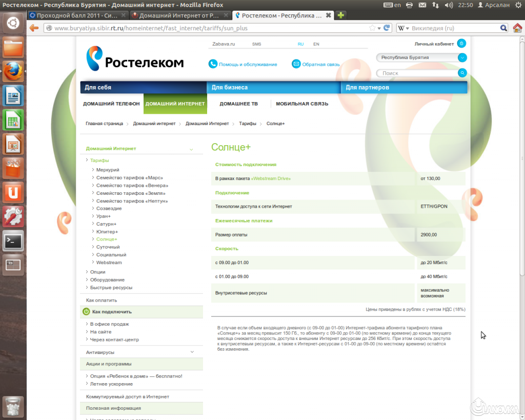Open the Zabava.ru link
Image resolution: width=525 pixels, height=420 pixels.
coord(224,44)
